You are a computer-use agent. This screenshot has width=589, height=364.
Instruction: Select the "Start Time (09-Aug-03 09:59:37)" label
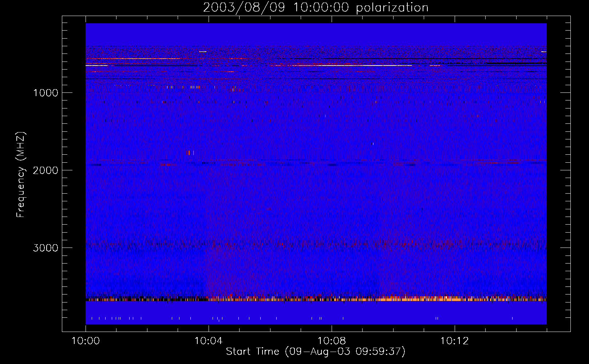[x=316, y=352]
